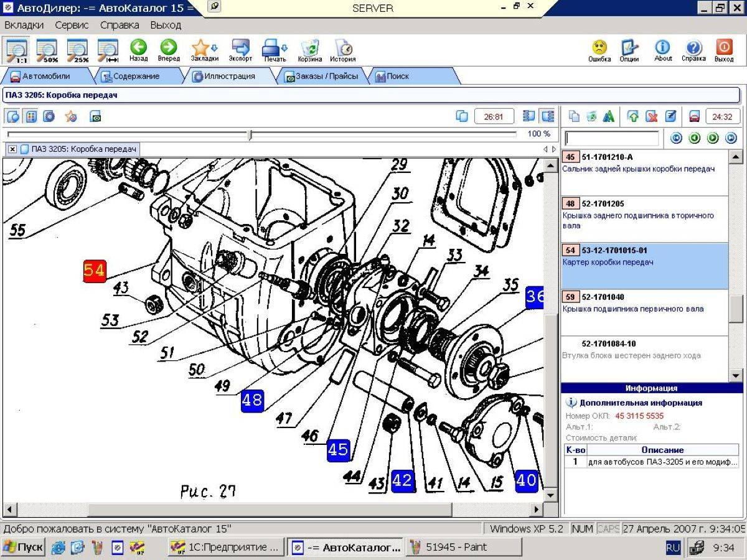747x560 pixels.
Task: Click the Экспорт export icon
Action: pyautogui.click(x=240, y=47)
